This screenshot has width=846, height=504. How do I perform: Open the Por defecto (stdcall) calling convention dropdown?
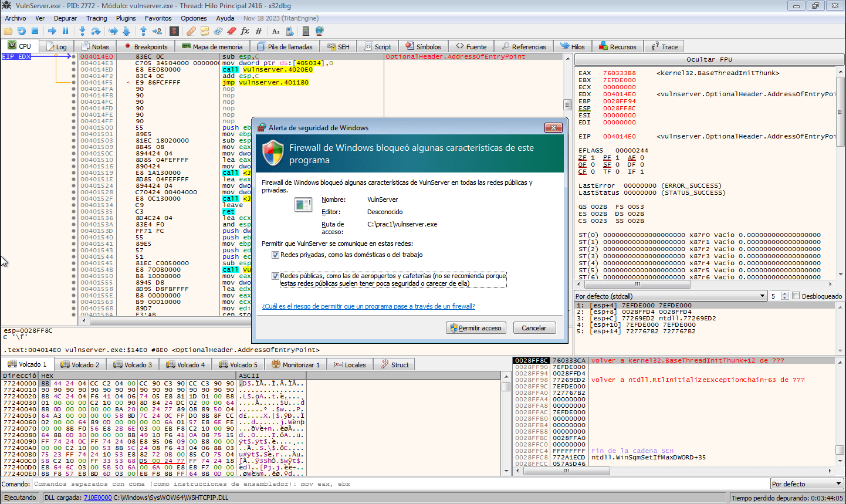coord(671,296)
